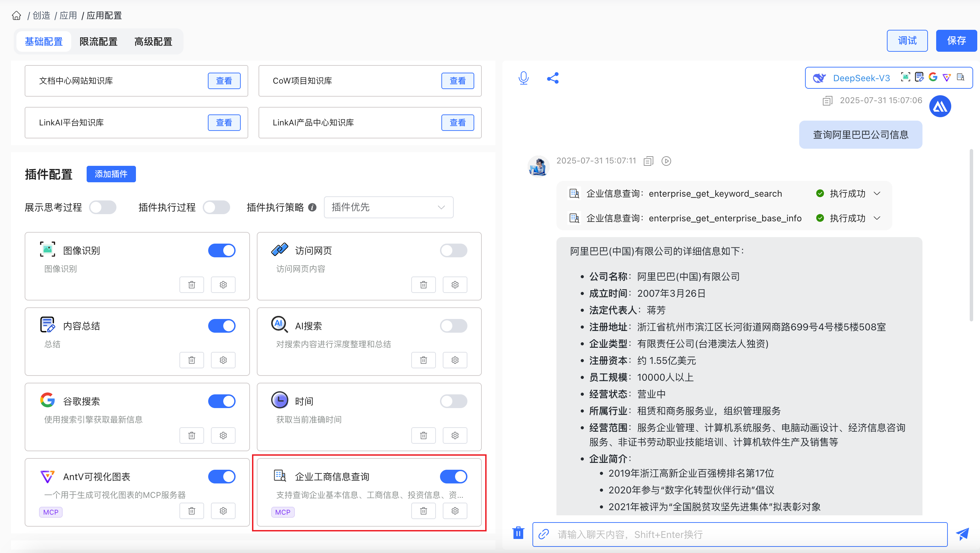Expand enterprise_get_keyword_search execution result
This screenshot has height=553, width=980.
coord(877,193)
